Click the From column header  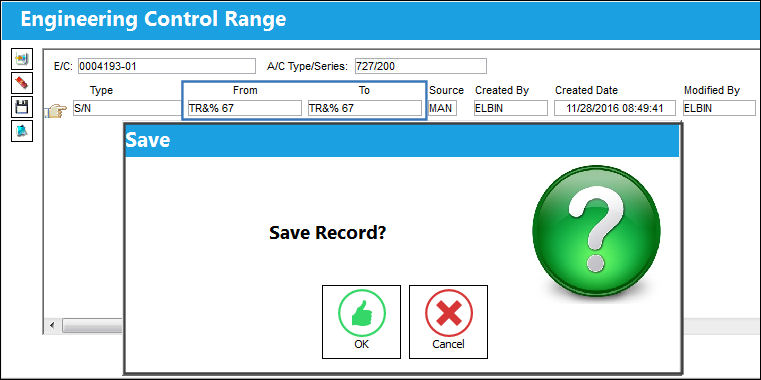(245, 90)
